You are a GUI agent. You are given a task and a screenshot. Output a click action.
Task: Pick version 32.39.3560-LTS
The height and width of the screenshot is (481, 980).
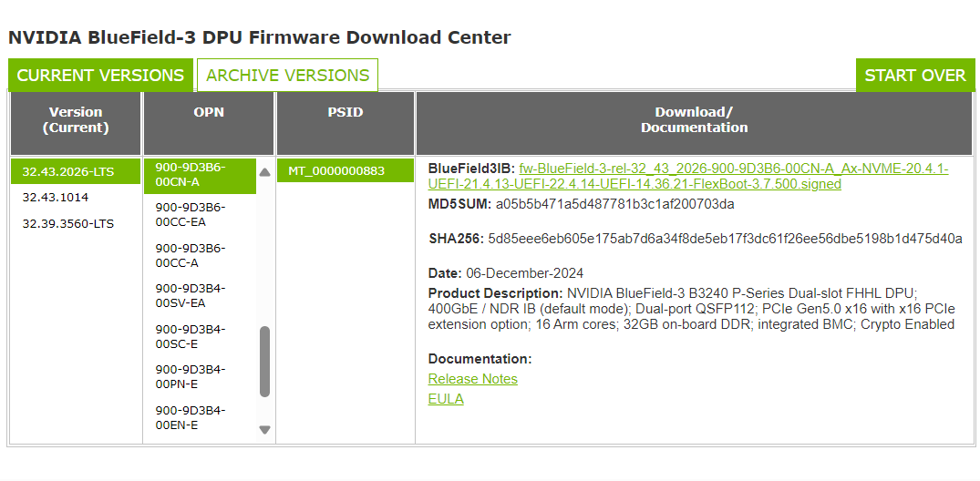[68, 224]
